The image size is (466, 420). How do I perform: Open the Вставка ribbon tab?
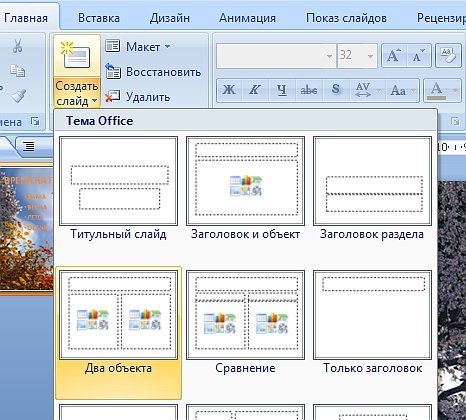99,18
